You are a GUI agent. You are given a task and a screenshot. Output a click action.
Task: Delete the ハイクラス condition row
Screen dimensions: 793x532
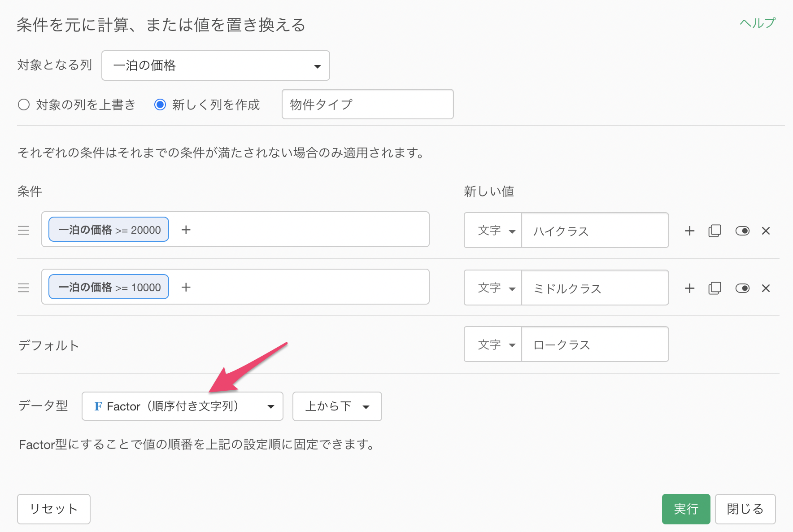[766, 231]
